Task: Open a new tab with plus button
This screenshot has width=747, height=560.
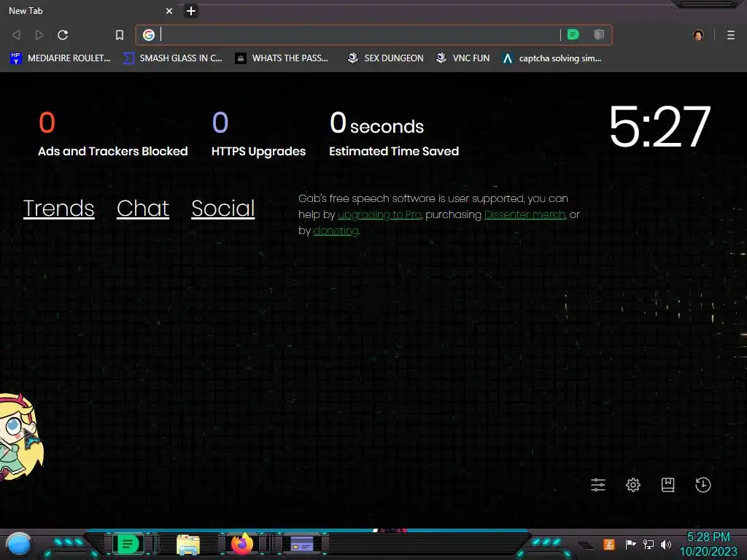Action: [191, 11]
